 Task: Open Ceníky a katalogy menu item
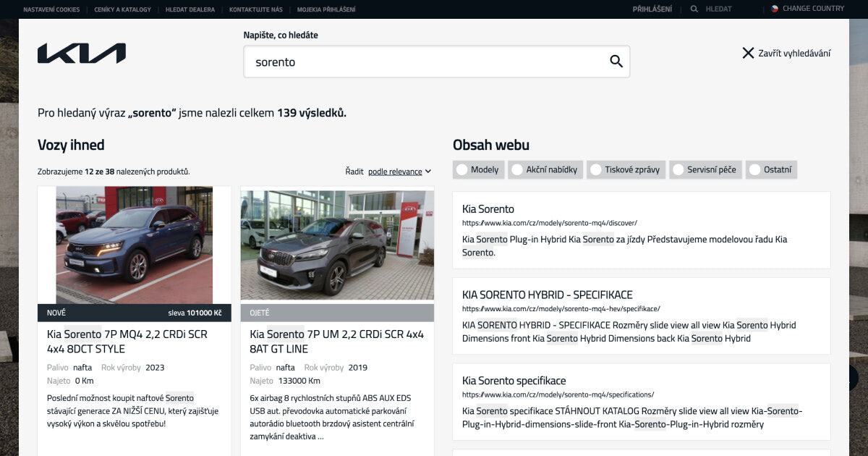(x=123, y=9)
